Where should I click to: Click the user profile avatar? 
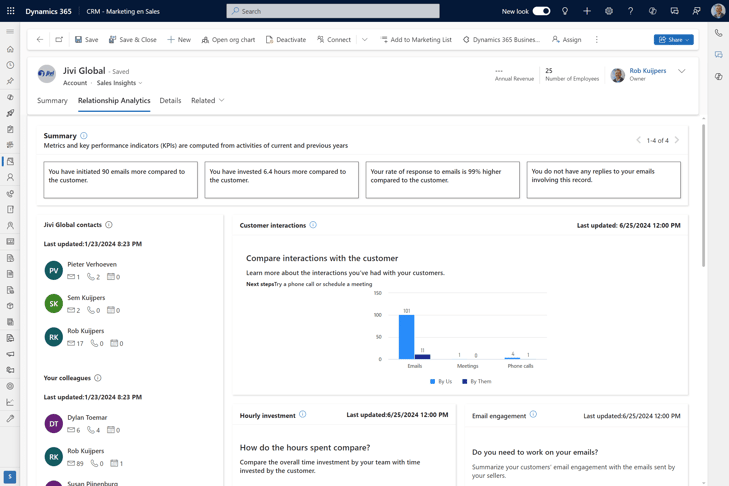point(718,11)
